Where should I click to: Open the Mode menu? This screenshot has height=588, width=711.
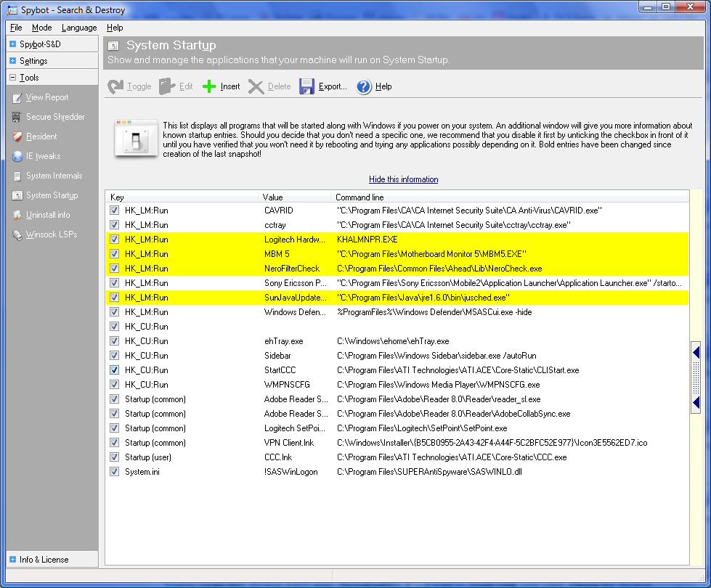(41, 27)
